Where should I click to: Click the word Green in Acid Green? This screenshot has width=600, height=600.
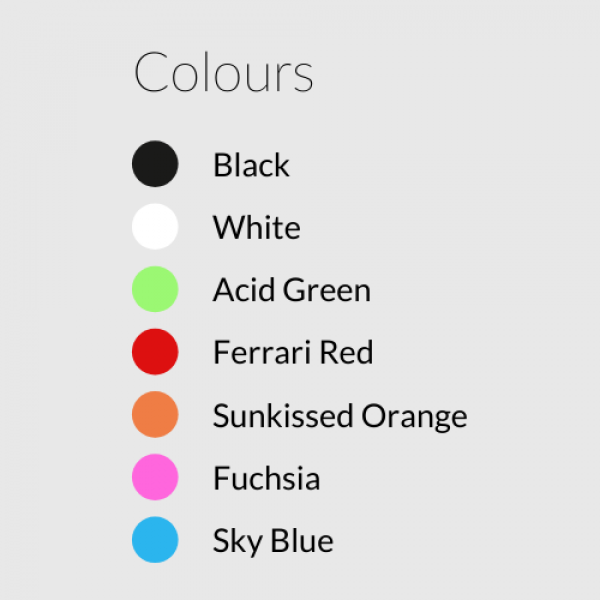click(327, 290)
